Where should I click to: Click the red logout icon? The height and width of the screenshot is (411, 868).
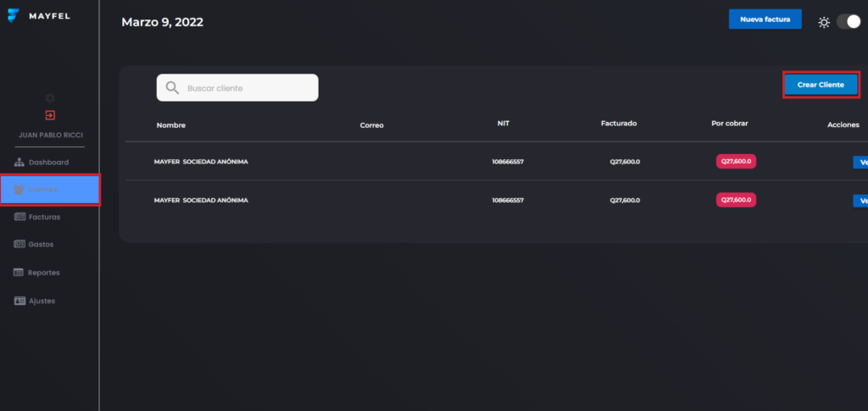pos(50,115)
